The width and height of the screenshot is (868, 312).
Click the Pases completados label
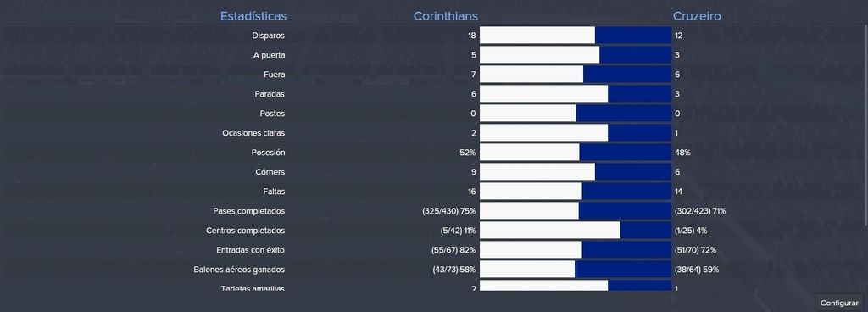point(249,211)
